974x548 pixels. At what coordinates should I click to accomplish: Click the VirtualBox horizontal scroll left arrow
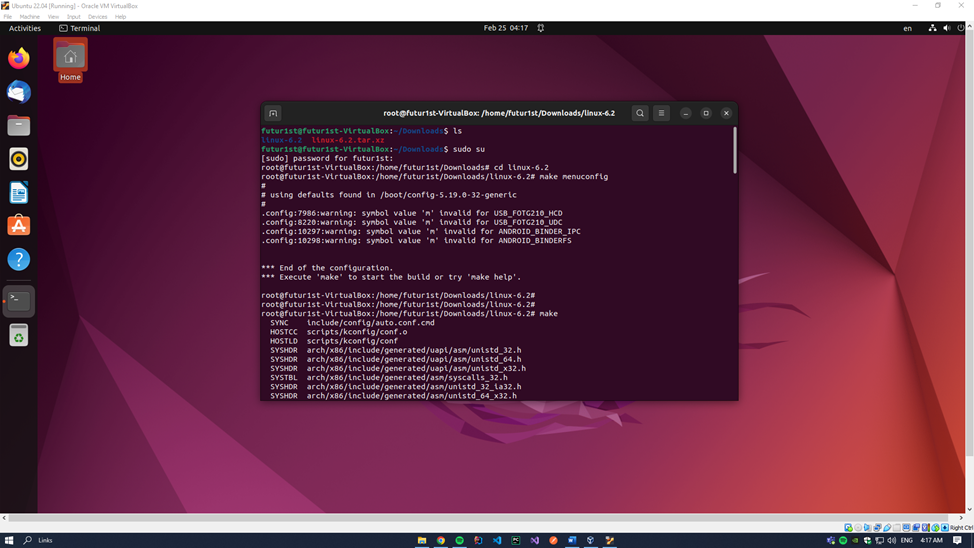[4, 518]
